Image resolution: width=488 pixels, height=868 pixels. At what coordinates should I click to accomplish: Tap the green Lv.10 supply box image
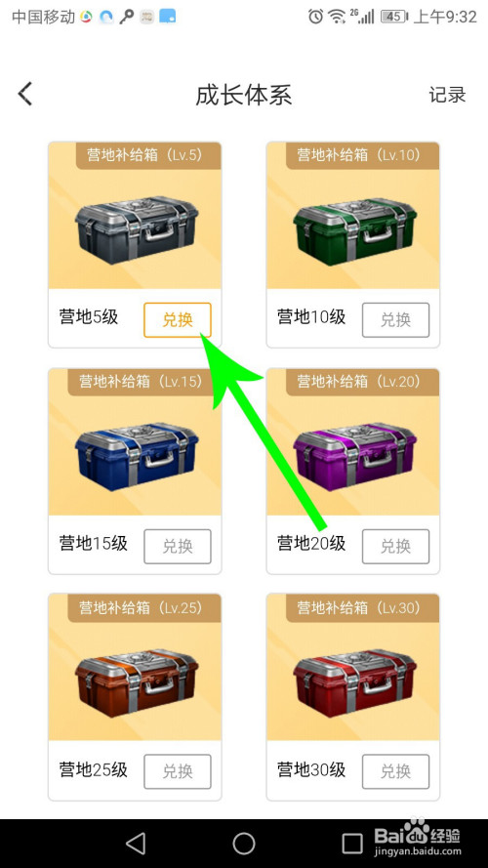coord(354,228)
